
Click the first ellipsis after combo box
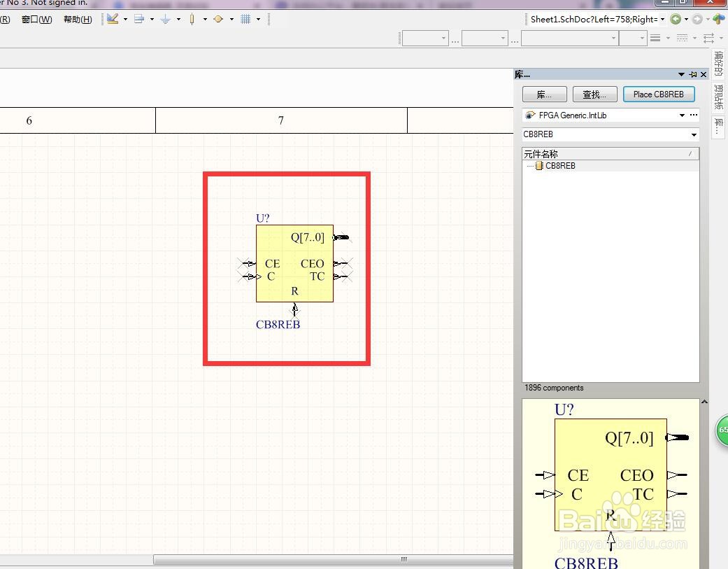[455, 41]
